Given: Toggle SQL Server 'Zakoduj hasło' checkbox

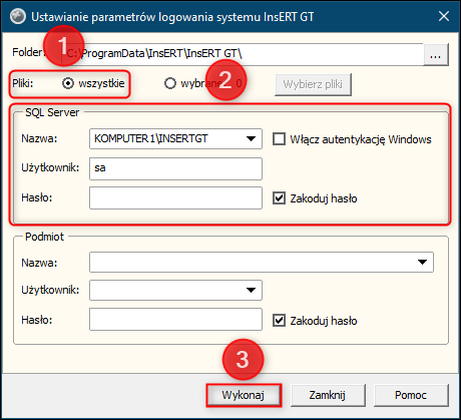Looking at the screenshot, I should [x=279, y=198].
